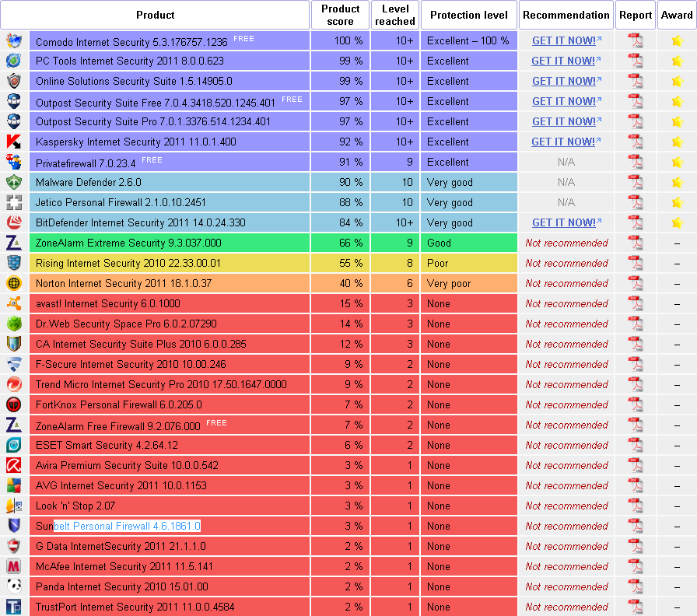
Task: Click the Online Solutions Security Suite icon
Action: 14,82
